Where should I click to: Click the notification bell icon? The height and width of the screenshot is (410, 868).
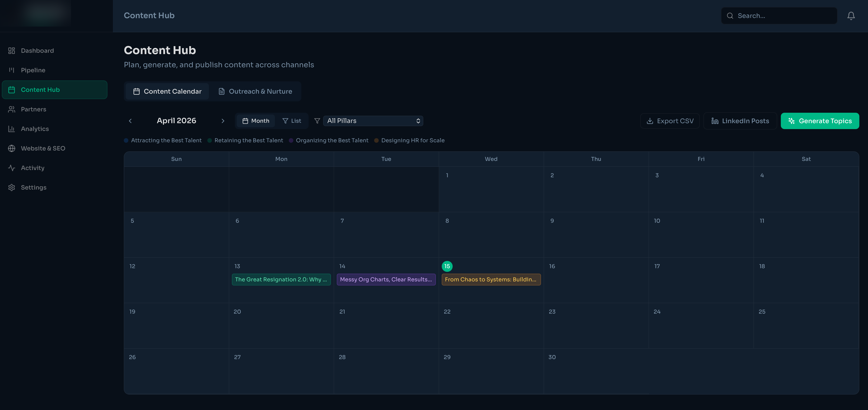pos(851,16)
